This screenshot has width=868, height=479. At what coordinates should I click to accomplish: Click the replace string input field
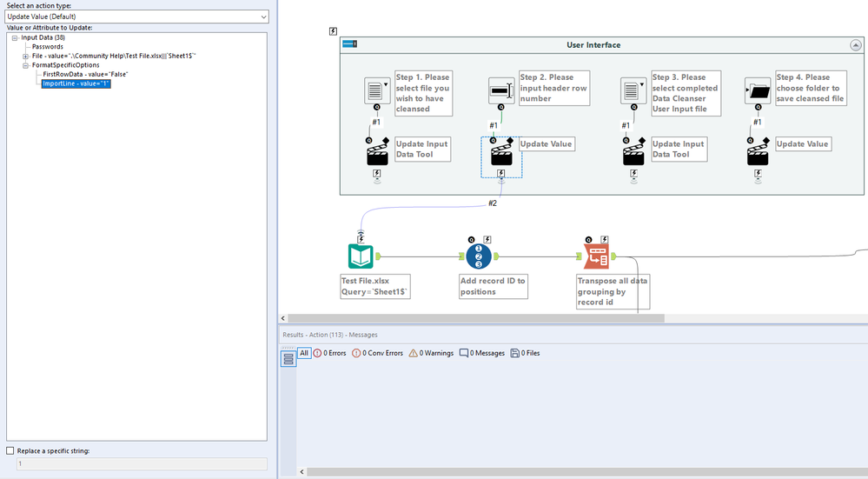pos(142,463)
